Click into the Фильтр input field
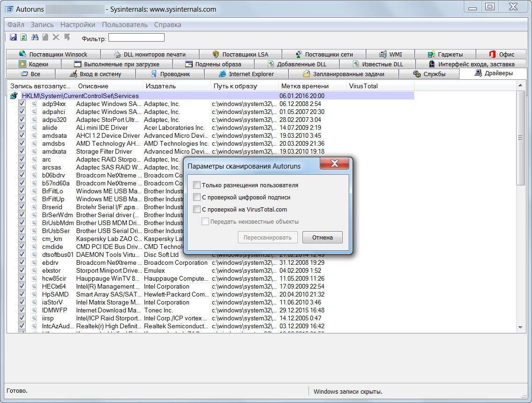Image resolution: width=532 pixels, height=403 pixels. [137, 37]
